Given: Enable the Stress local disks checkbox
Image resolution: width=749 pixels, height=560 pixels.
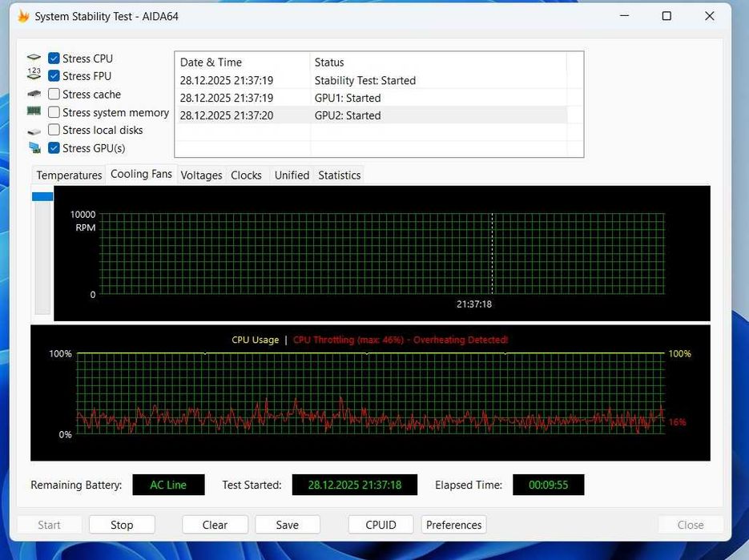Looking at the screenshot, I should tap(54, 130).
